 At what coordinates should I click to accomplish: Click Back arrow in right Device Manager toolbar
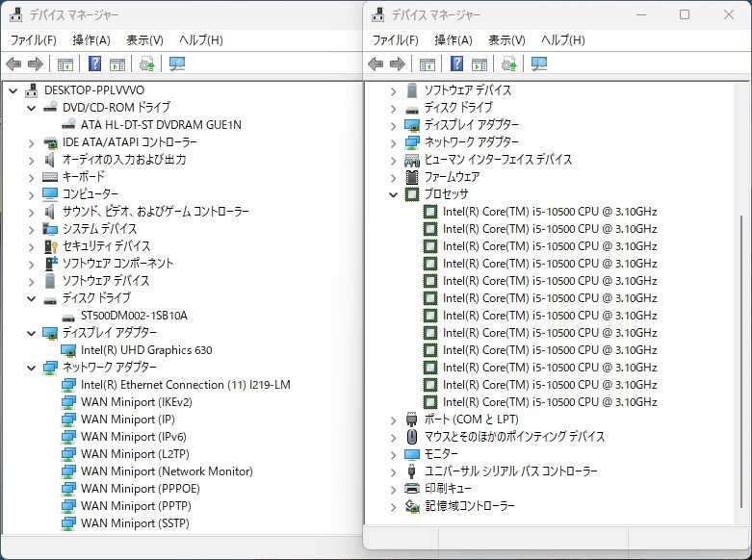[x=376, y=64]
